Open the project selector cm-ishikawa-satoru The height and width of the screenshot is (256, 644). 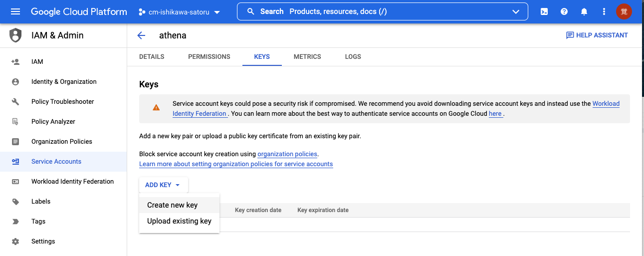(179, 12)
